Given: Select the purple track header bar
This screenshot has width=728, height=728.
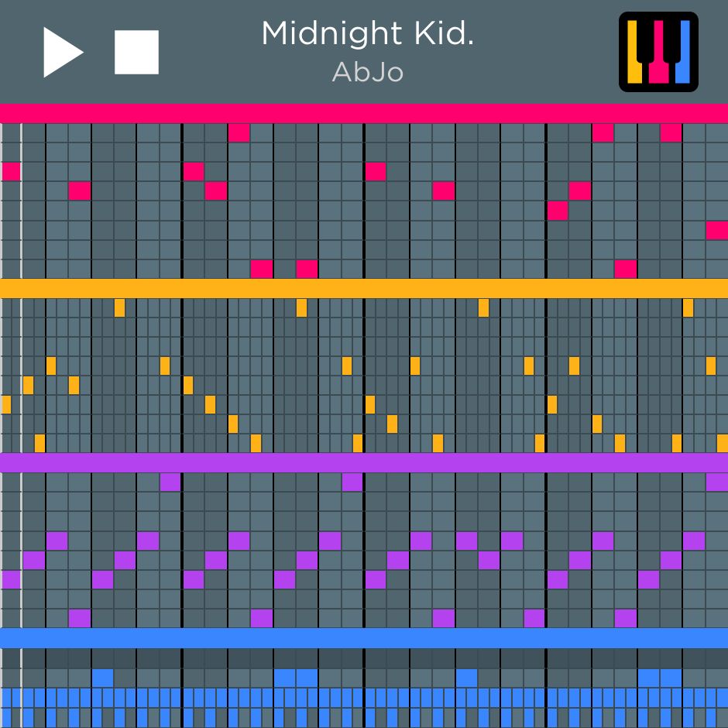Looking at the screenshot, I should coord(364,463).
